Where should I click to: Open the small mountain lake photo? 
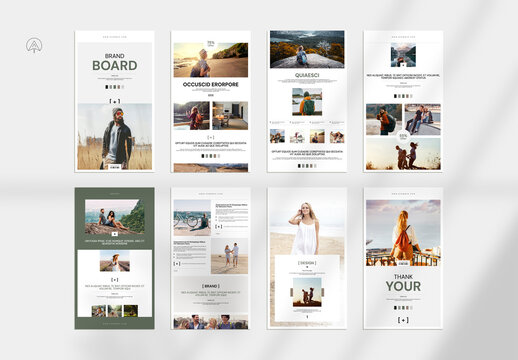click(403, 55)
